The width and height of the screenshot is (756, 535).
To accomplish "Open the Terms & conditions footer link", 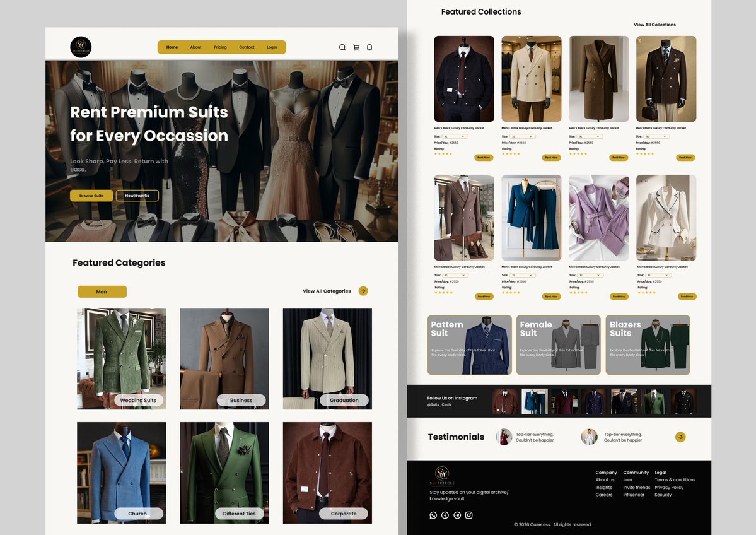I will (675, 480).
